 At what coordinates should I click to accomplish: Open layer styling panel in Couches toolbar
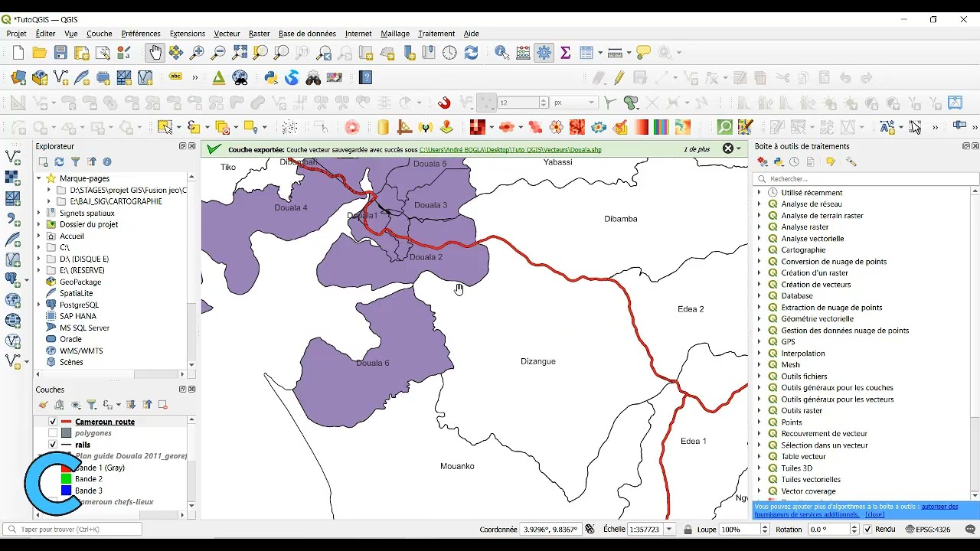[43, 405]
